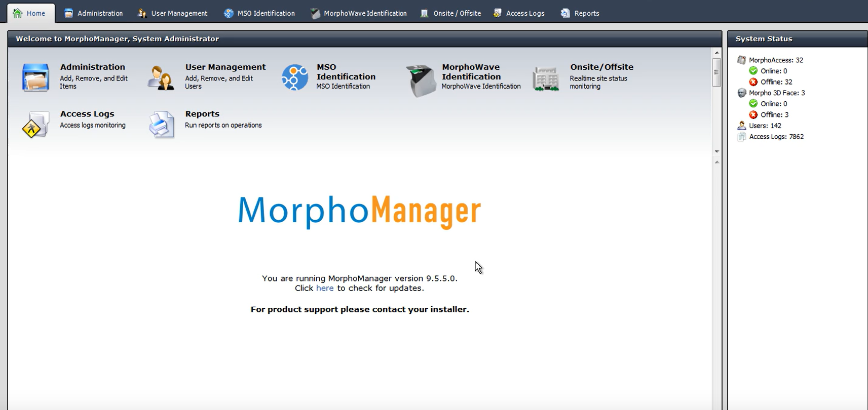Click the Users: 142 status entry
The width and height of the screenshot is (868, 410).
click(x=765, y=126)
